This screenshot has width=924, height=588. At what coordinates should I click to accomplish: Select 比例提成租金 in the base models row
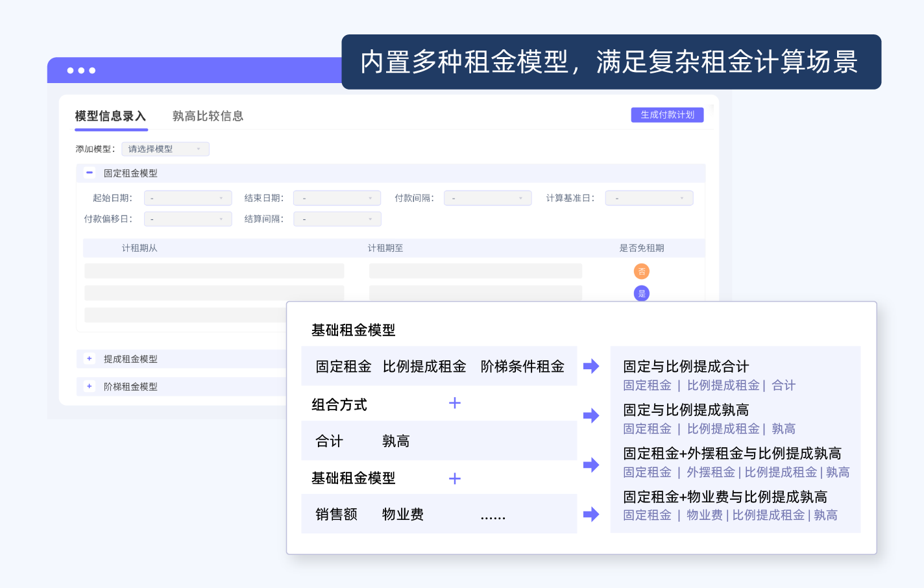click(x=424, y=367)
